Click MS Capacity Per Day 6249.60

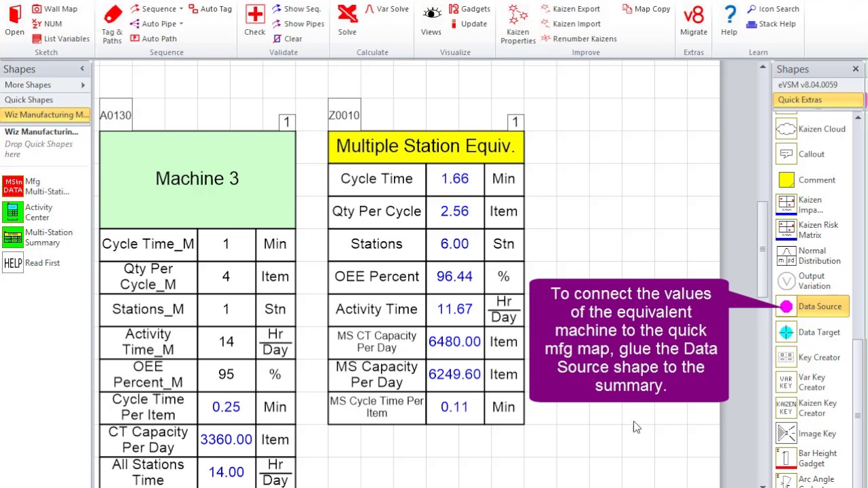(x=454, y=374)
